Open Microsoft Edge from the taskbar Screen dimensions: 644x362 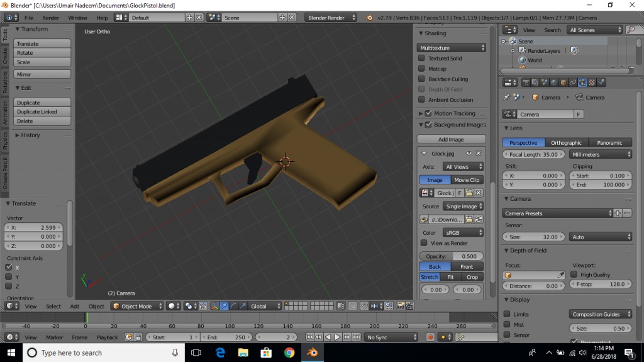[x=220, y=353]
